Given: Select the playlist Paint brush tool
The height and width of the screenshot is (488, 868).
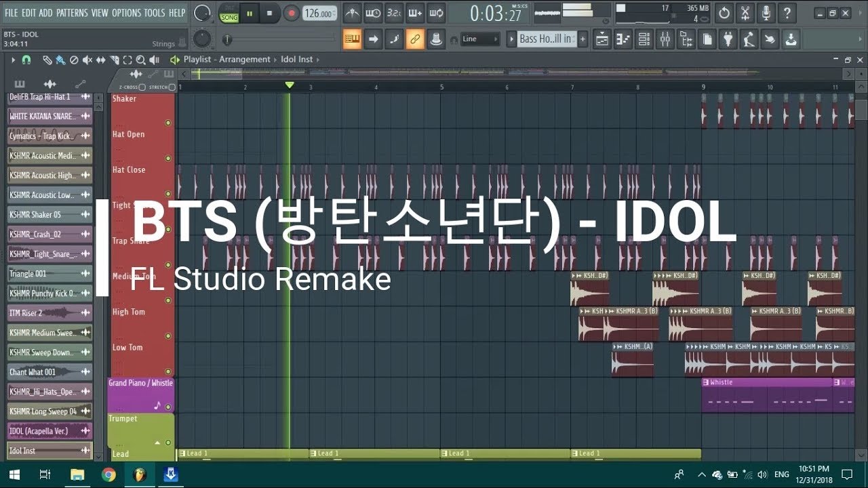Looking at the screenshot, I should click(60, 60).
